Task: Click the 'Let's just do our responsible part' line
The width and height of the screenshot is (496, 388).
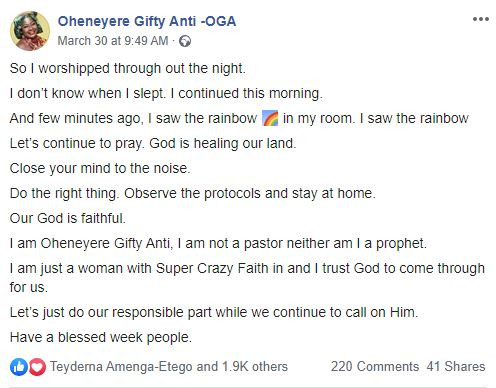Action: 214,313
